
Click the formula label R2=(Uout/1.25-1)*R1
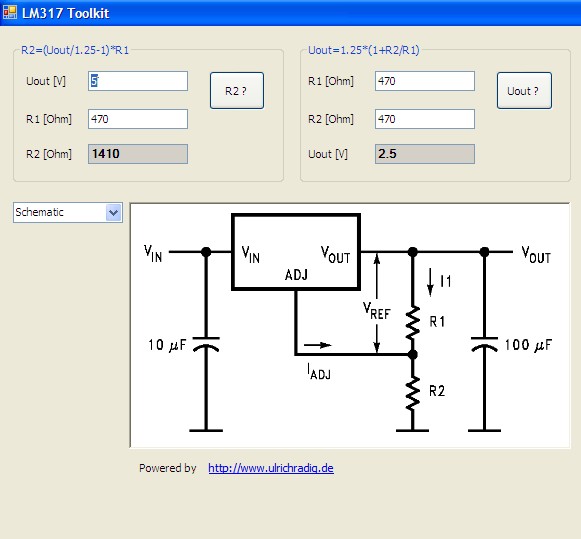click(75, 50)
